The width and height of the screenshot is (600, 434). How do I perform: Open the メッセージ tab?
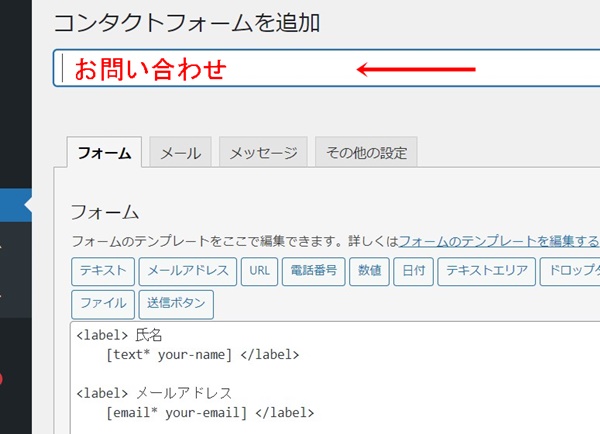pos(263,153)
